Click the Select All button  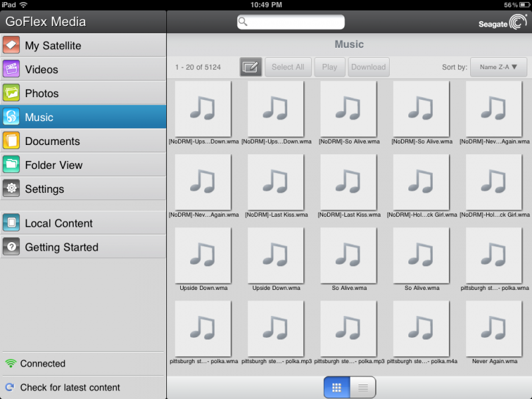pyautogui.click(x=288, y=67)
